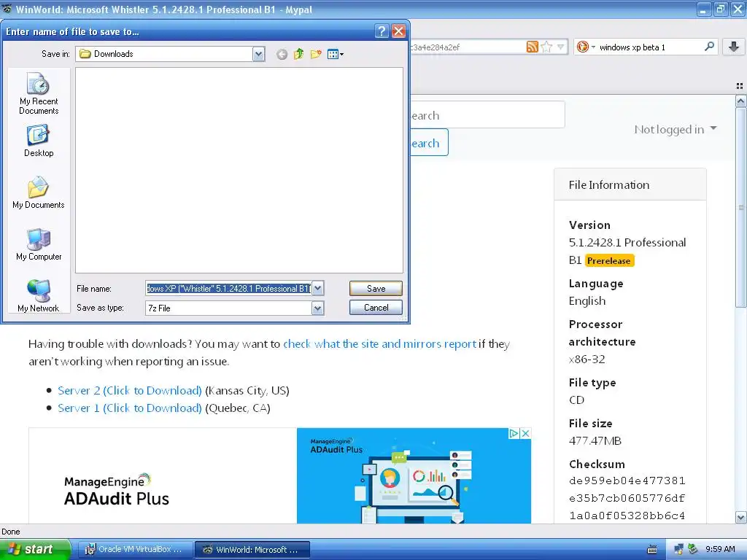Click the Prerelease badge in File Information

pyautogui.click(x=609, y=261)
